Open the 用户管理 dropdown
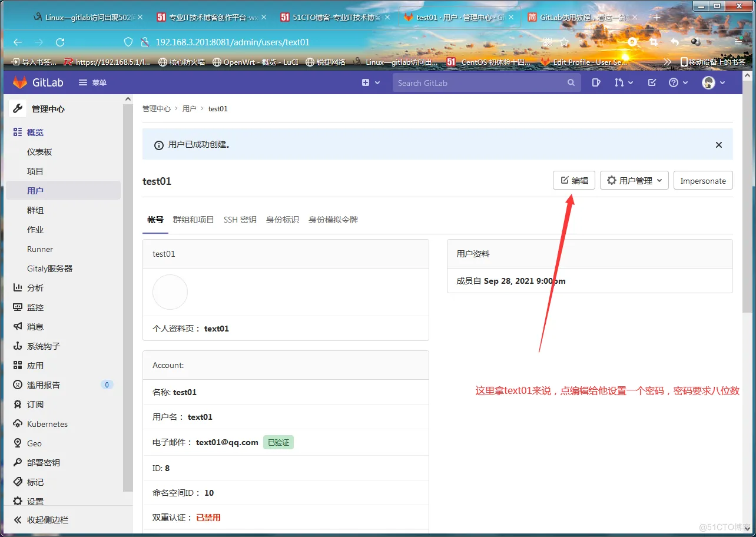This screenshot has width=756, height=537. coord(634,180)
